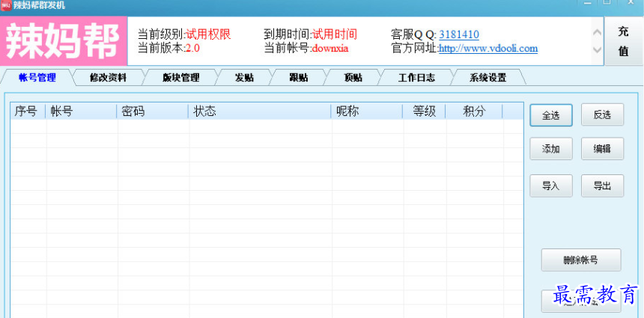The height and width of the screenshot is (318, 644).
Task: Export accounts with 导出 button
Action: [x=602, y=186]
